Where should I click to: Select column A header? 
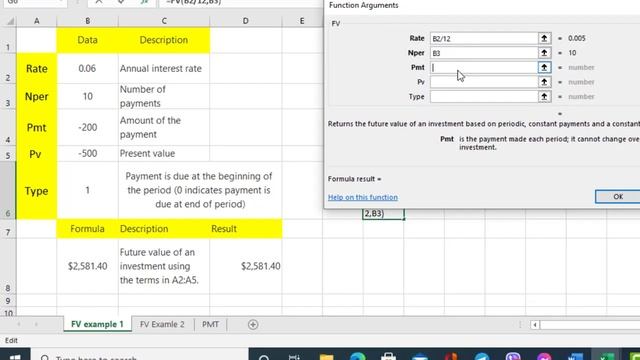[x=37, y=21]
